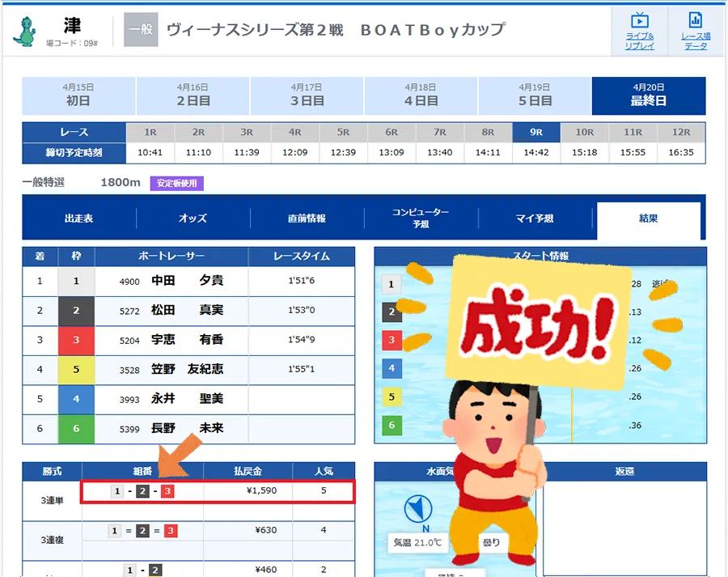Open the 直前情報 tab
The image size is (728, 577).
click(x=309, y=218)
